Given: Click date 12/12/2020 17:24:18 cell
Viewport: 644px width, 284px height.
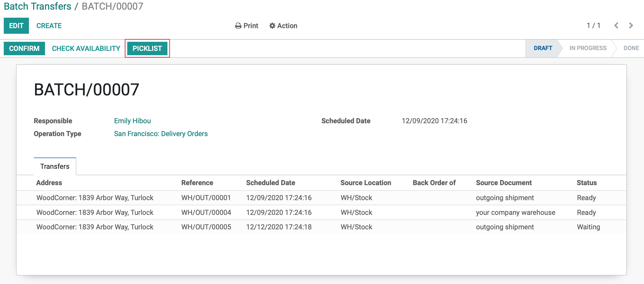Looking at the screenshot, I should (279, 227).
